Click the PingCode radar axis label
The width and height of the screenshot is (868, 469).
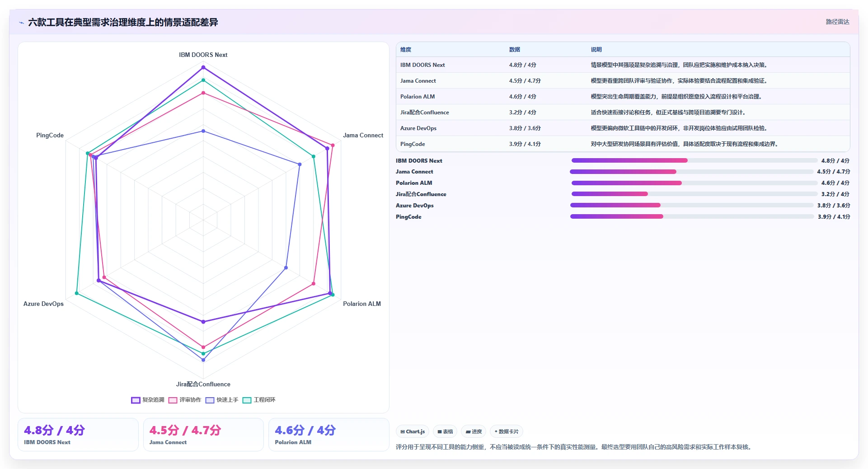(x=50, y=135)
